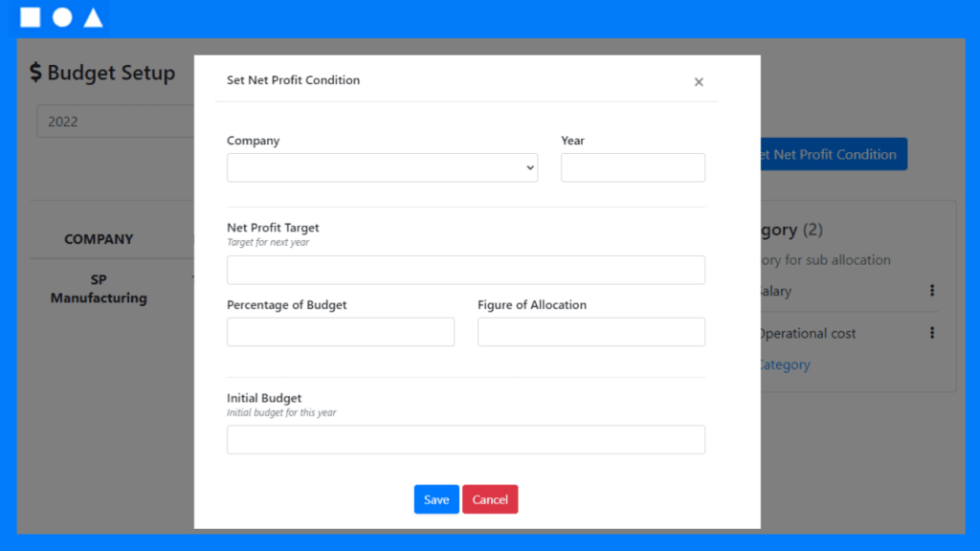The width and height of the screenshot is (980, 551).
Task: Close the Set Net Profit Condition dialog
Action: pyautogui.click(x=699, y=82)
